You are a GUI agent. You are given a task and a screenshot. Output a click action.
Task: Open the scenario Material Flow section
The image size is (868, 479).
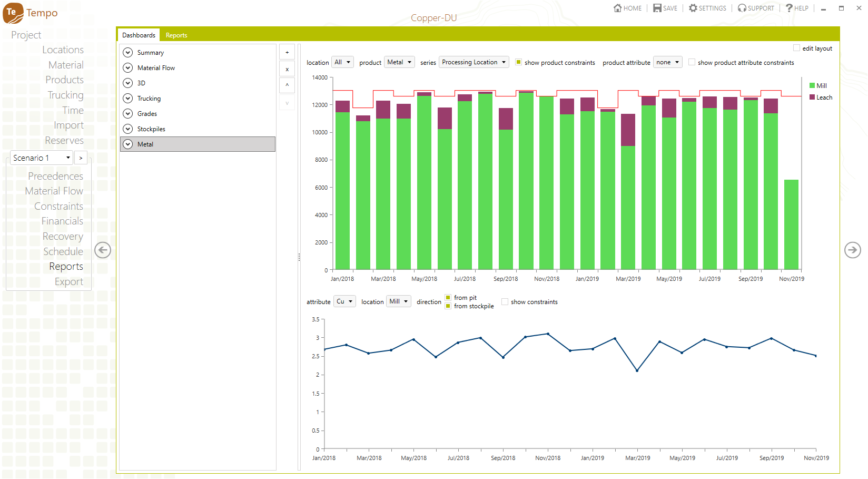pyautogui.click(x=54, y=191)
